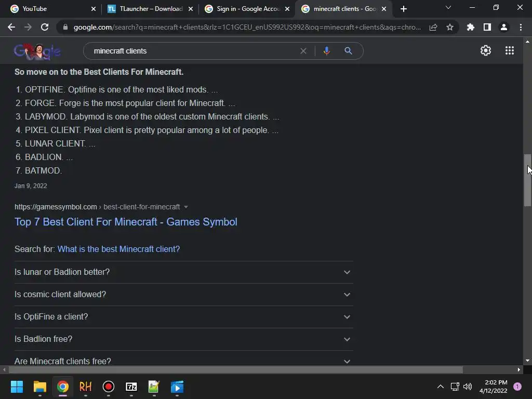Open the Google apps grid
The width and height of the screenshot is (532, 399).
510,50
